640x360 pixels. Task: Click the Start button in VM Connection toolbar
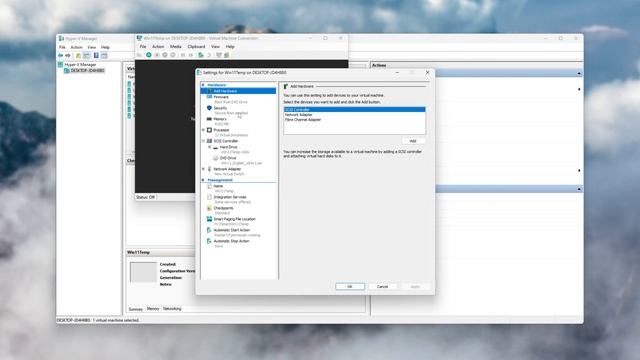(x=149, y=55)
